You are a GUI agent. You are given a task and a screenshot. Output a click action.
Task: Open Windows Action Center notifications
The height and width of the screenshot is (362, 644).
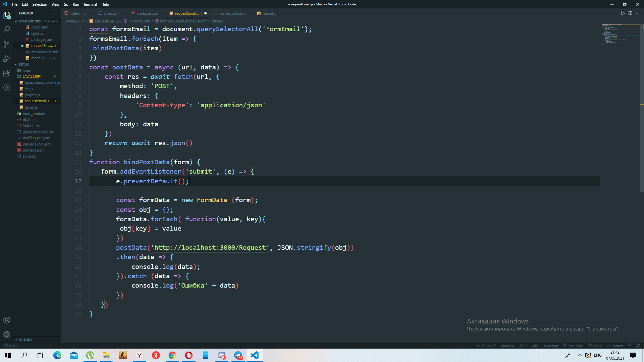click(x=633, y=355)
